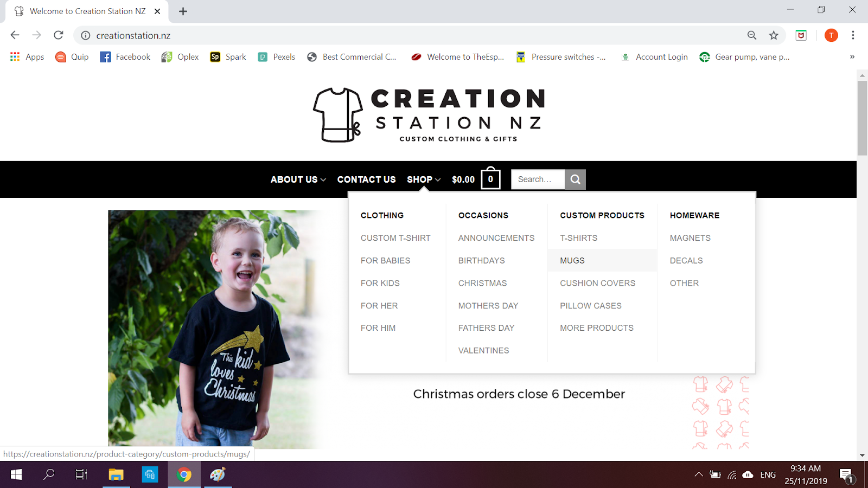
Task: Click the magnifier search button beside search box
Action: pyautogui.click(x=575, y=179)
